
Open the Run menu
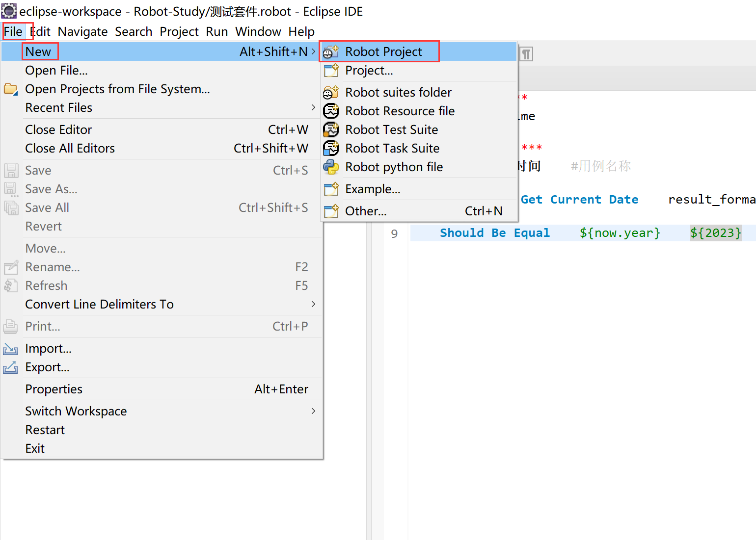pos(217,32)
